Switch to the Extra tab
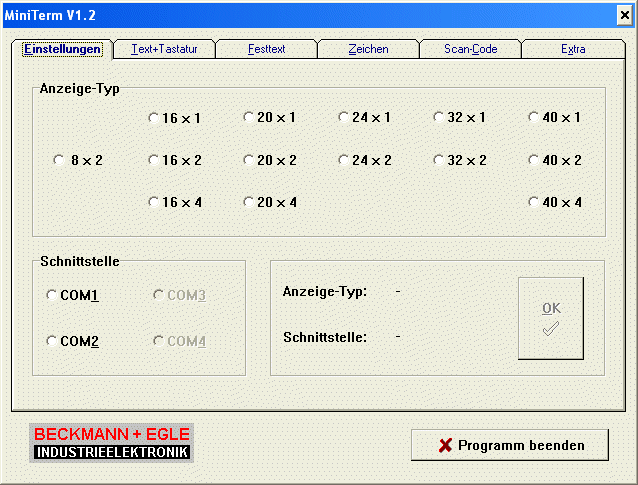 point(573,49)
